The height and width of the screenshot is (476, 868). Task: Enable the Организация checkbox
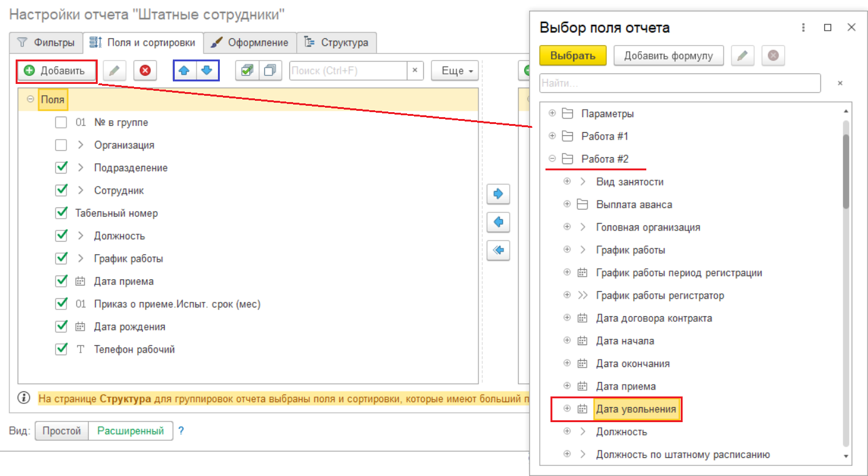coord(61,145)
